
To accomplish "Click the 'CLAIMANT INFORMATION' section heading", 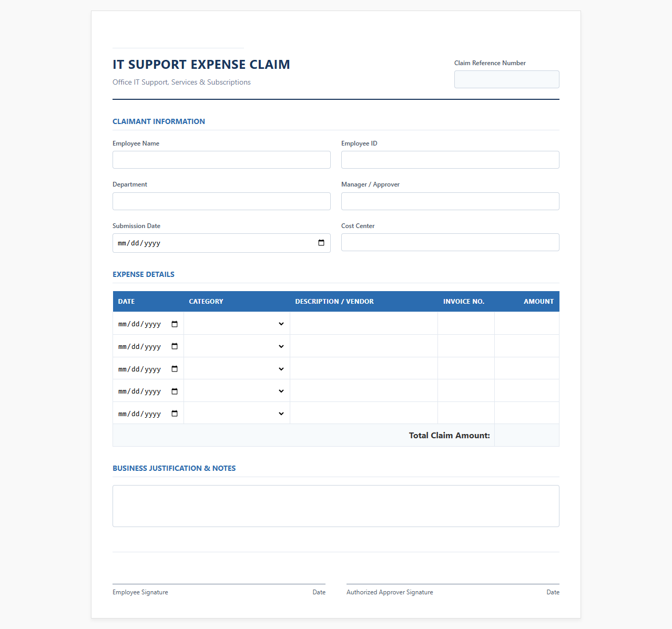I will click(x=159, y=121).
